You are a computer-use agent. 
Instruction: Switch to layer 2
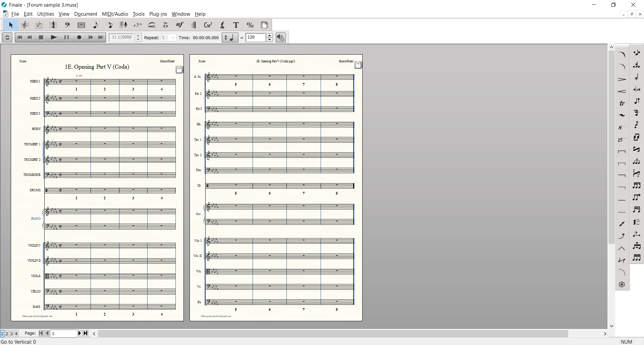(7, 334)
